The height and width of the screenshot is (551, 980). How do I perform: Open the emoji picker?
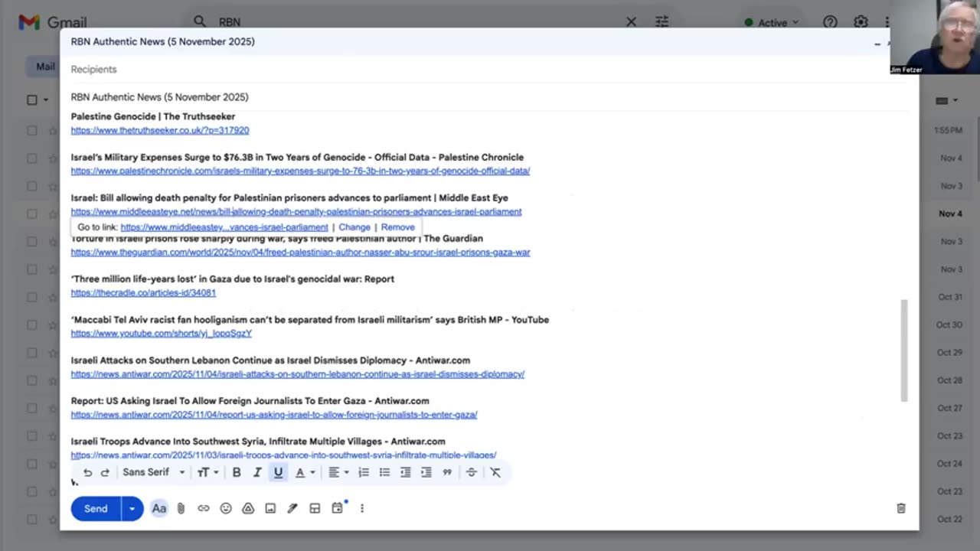coord(226,508)
